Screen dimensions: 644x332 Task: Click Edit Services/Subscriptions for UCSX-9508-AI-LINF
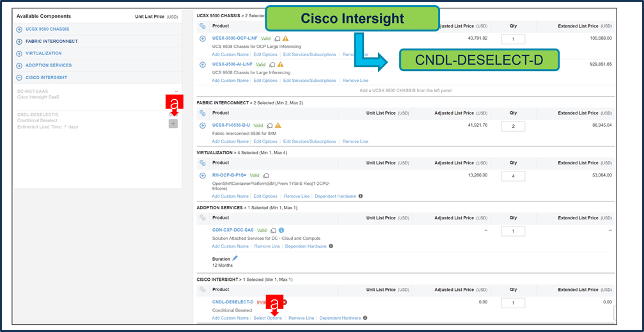coord(310,81)
